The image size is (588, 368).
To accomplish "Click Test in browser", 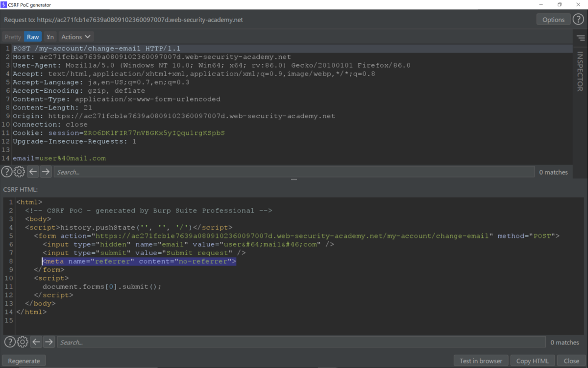I will [481, 361].
